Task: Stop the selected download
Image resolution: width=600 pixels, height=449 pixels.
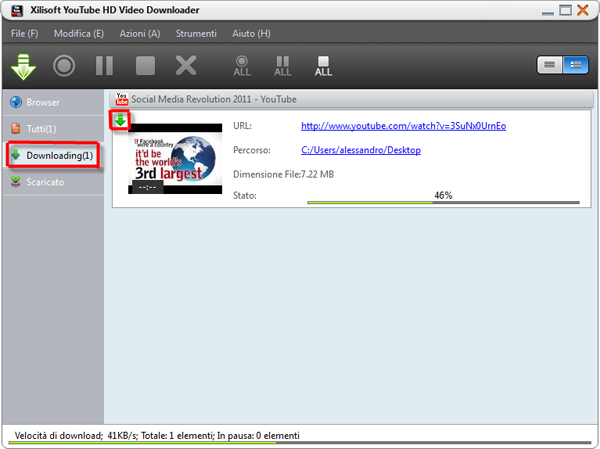Action: (145, 66)
